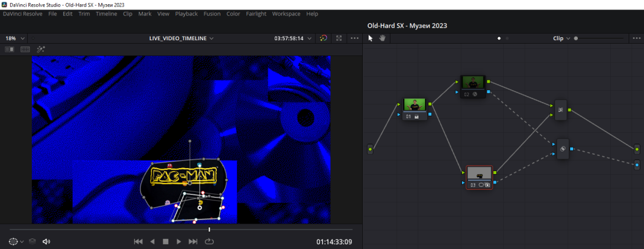Viewport: 644px width, 249px height.
Task: Jump to first frame of clip
Action: pyautogui.click(x=138, y=241)
